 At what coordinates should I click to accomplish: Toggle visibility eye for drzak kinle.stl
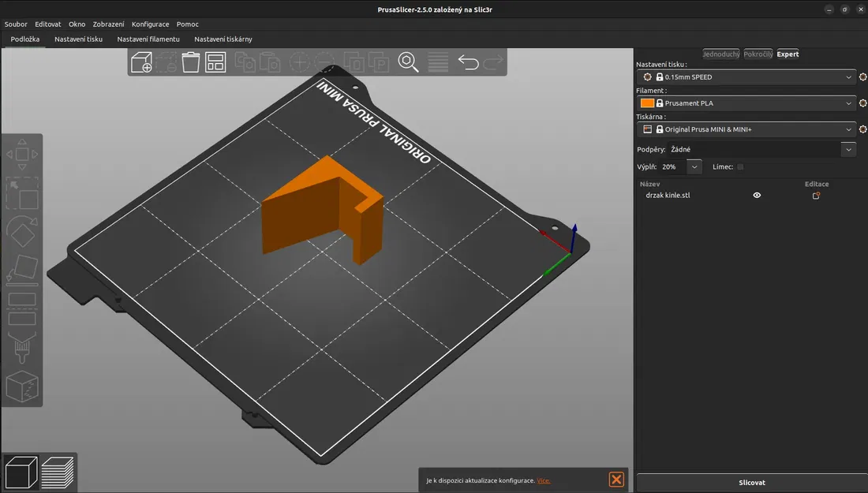point(757,196)
